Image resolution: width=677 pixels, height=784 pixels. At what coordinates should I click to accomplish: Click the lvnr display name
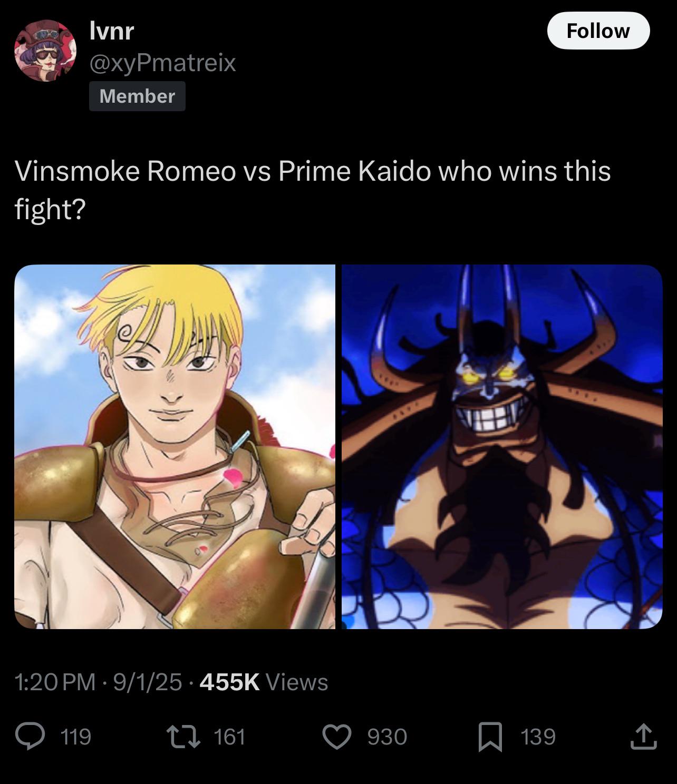point(112,31)
